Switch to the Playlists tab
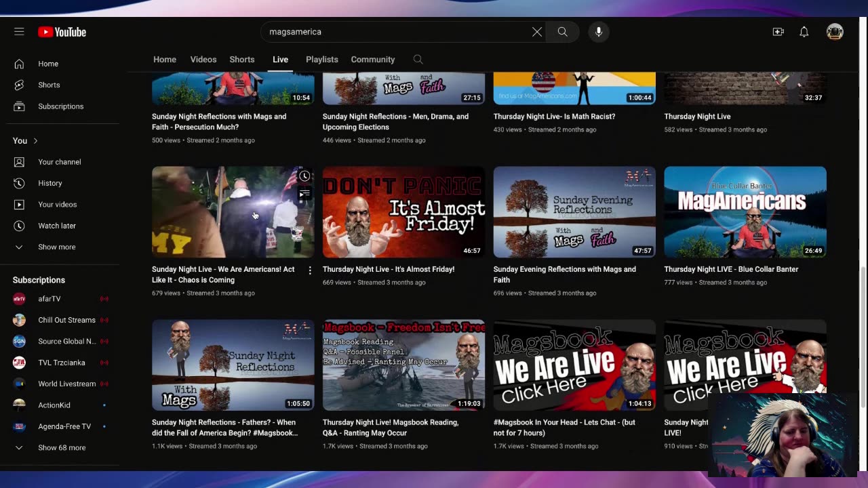The image size is (868, 488). coord(322,60)
